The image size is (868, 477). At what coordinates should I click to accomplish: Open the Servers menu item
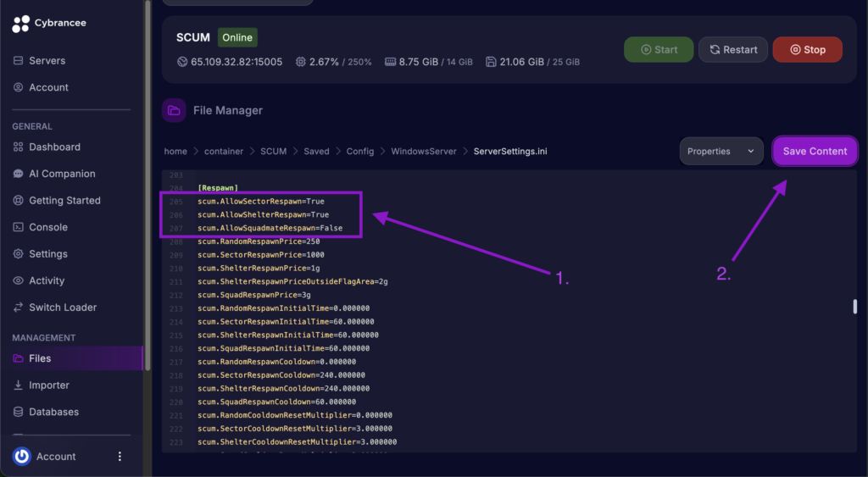point(47,60)
